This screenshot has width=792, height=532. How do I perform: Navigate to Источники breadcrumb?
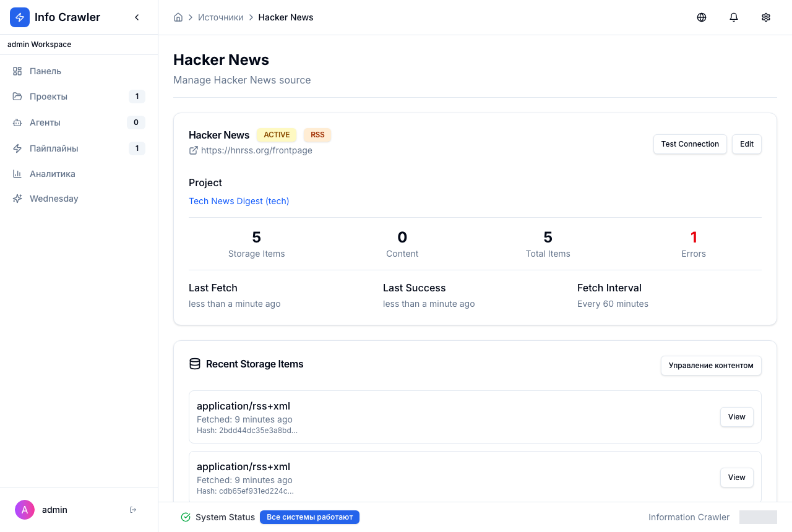(x=221, y=17)
